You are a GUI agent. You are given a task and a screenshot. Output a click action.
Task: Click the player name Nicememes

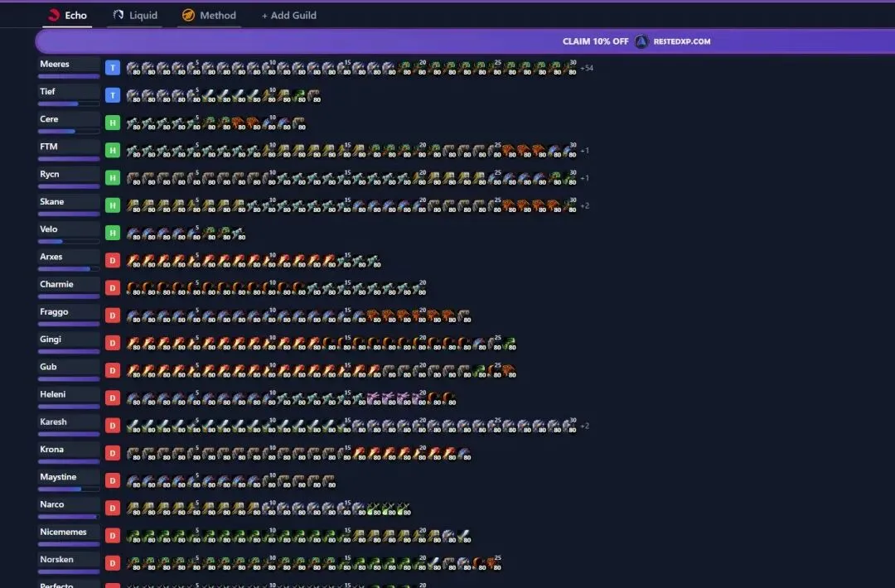[x=63, y=532]
